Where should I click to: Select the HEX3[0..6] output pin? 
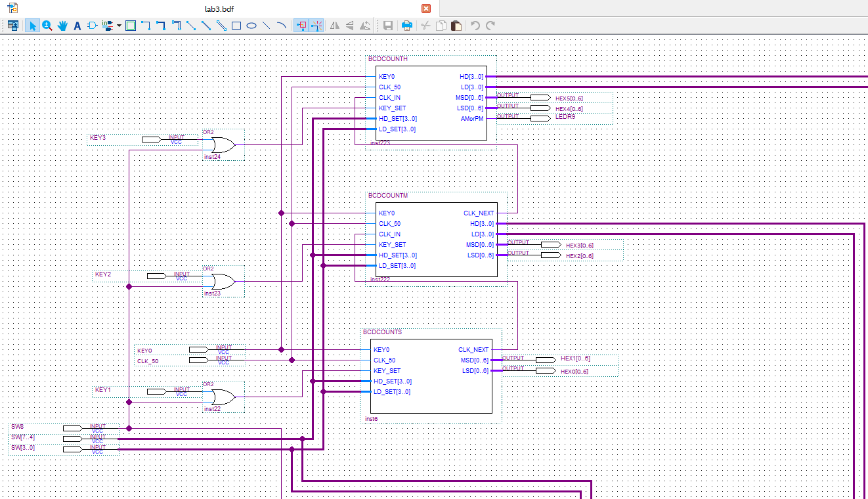[x=565, y=244]
